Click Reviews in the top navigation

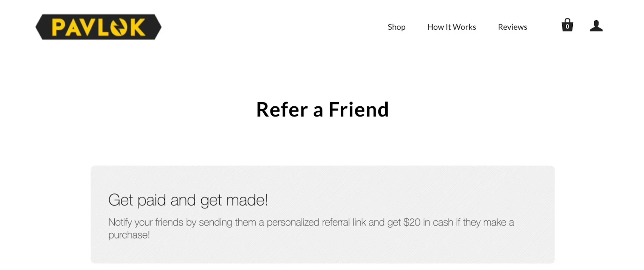point(512,27)
